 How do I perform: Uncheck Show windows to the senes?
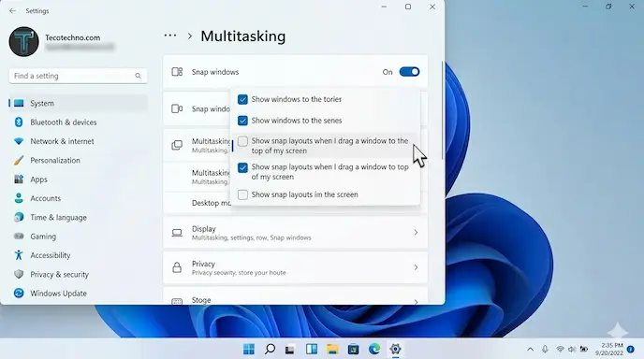click(x=242, y=121)
